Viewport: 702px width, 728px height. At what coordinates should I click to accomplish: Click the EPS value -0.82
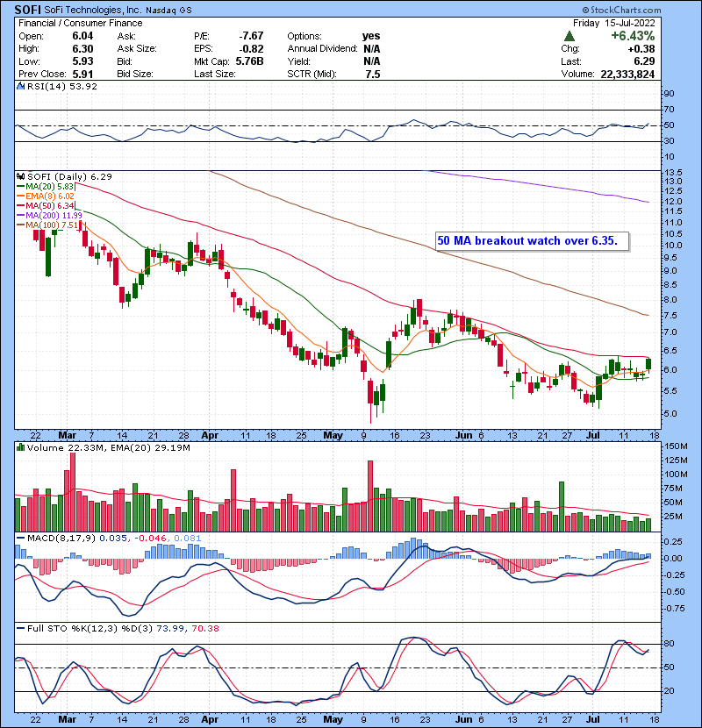[x=251, y=49]
